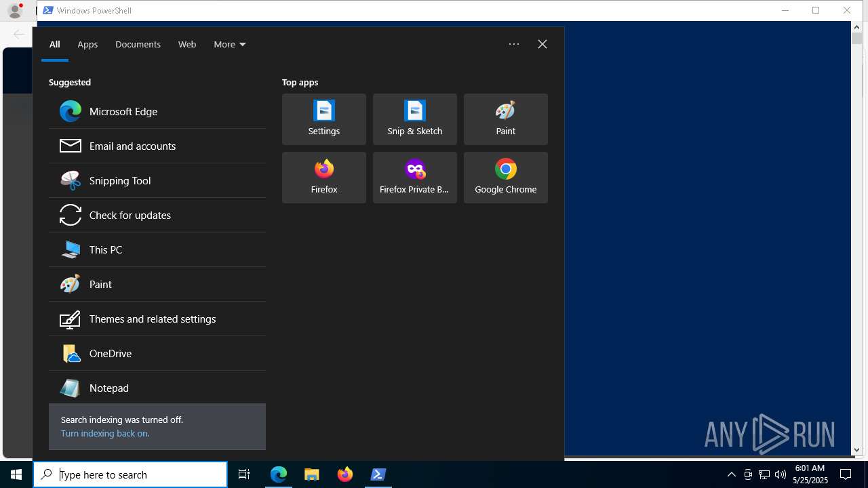Open File Explorer on taskbar
This screenshot has width=868, height=488.
(312, 474)
